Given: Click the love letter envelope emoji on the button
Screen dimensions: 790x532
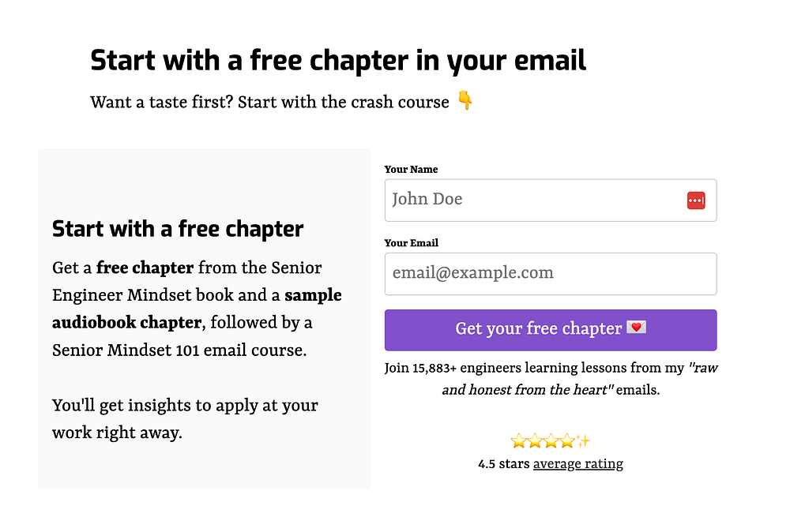Looking at the screenshot, I should pos(636,328).
